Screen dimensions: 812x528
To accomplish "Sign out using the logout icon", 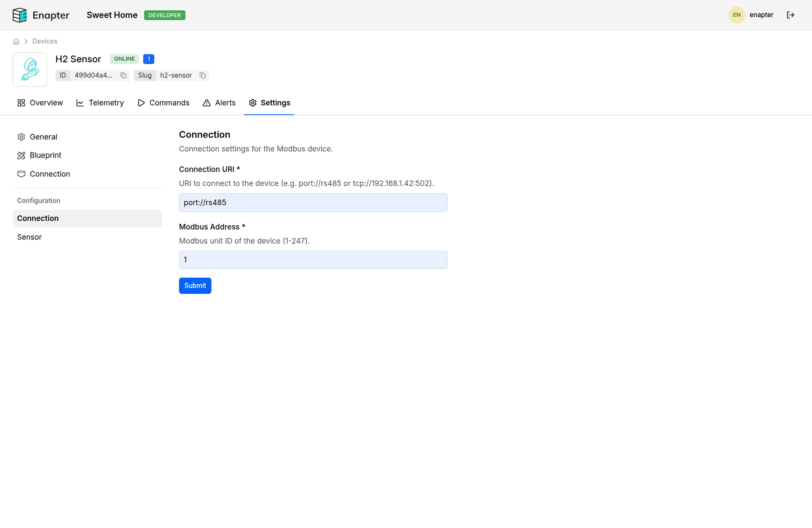I will click(791, 15).
